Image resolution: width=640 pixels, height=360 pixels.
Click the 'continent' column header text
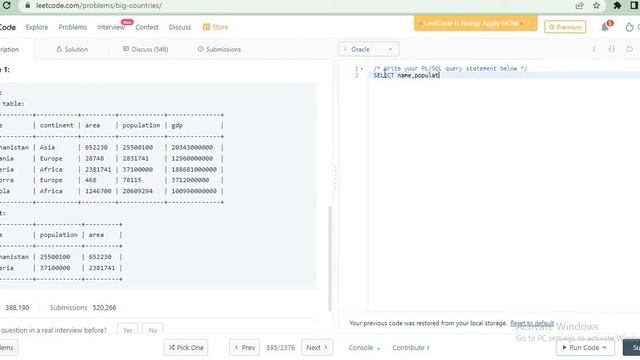[x=57, y=126]
